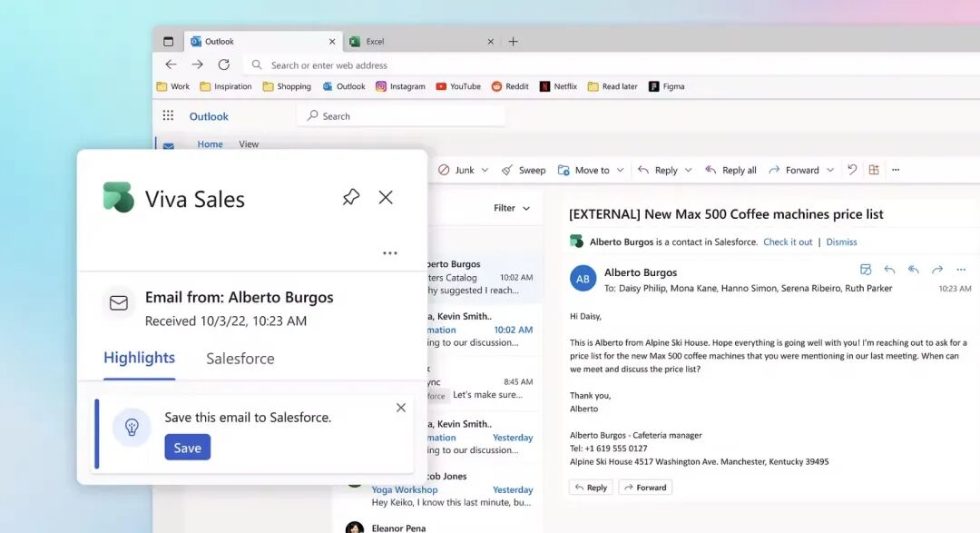Pin the Viva Sales panel
This screenshot has width=980, height=533.
point(350,197)
